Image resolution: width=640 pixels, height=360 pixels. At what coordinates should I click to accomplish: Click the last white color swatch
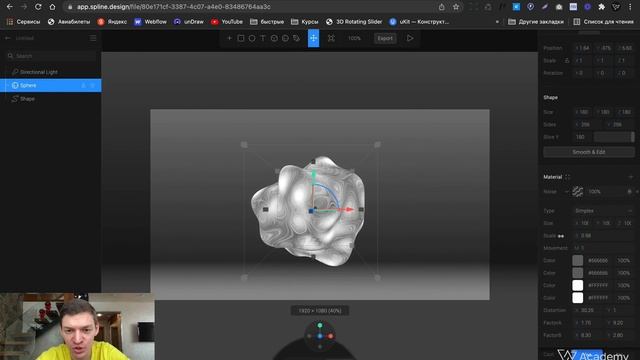(x=578, y=298)
